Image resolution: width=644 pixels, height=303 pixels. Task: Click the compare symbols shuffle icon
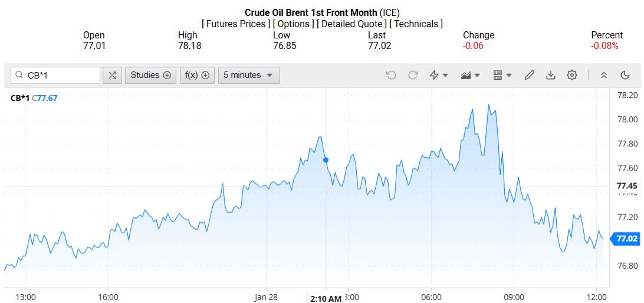(113, 75)
